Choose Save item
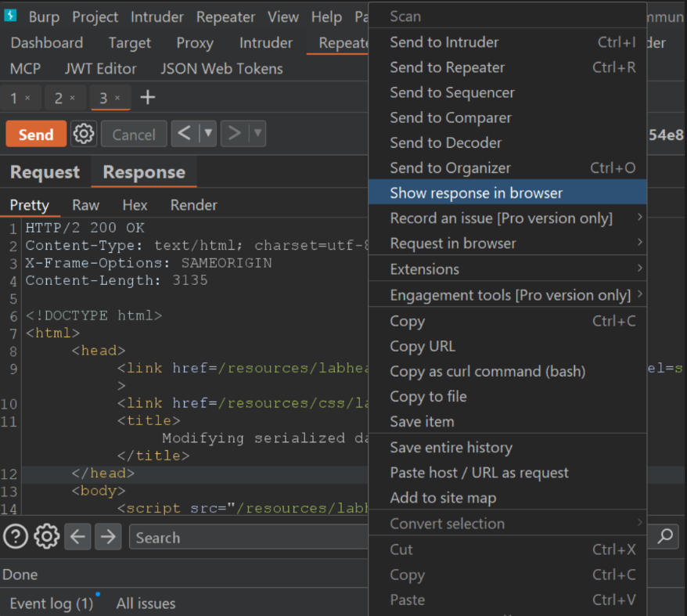 (x=507, y=421)
